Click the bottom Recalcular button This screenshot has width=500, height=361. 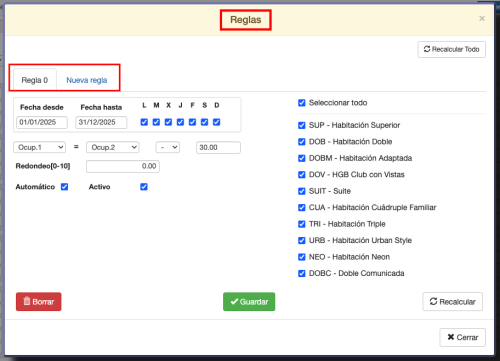(452, 302)
